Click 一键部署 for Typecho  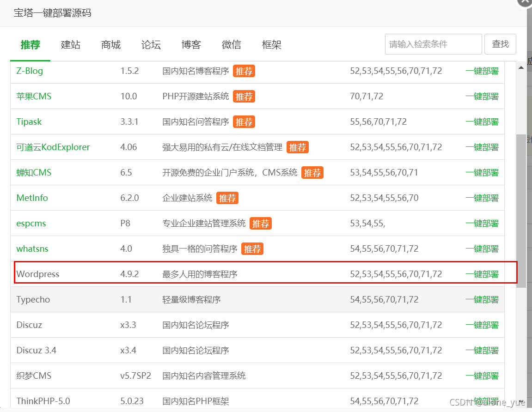tap(482, 299)
